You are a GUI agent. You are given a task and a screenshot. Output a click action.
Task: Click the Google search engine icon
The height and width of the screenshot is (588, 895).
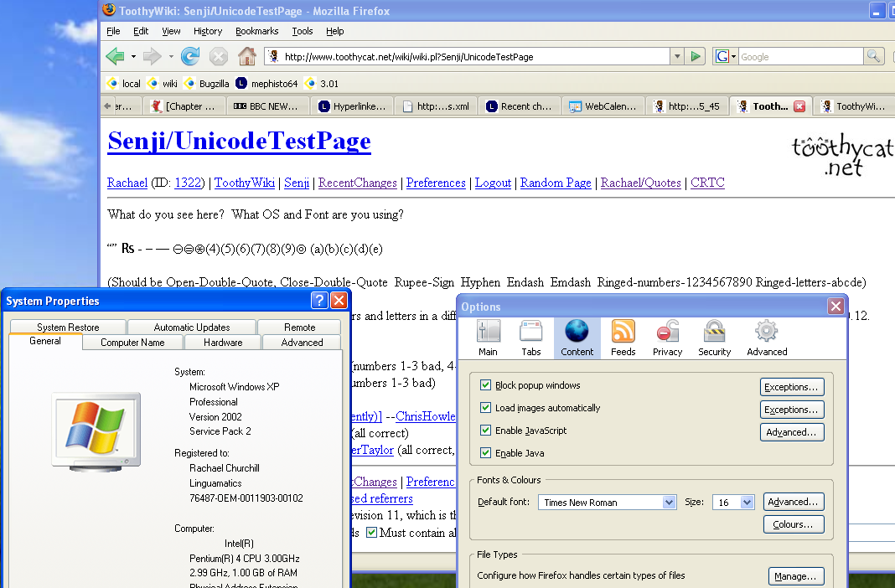pos(722,56)
